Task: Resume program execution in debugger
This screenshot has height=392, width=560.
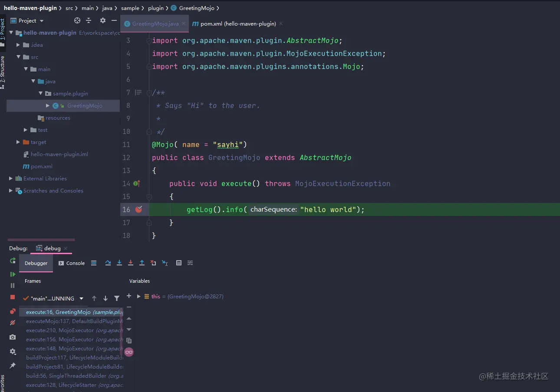Action: [x=13, y=274]
